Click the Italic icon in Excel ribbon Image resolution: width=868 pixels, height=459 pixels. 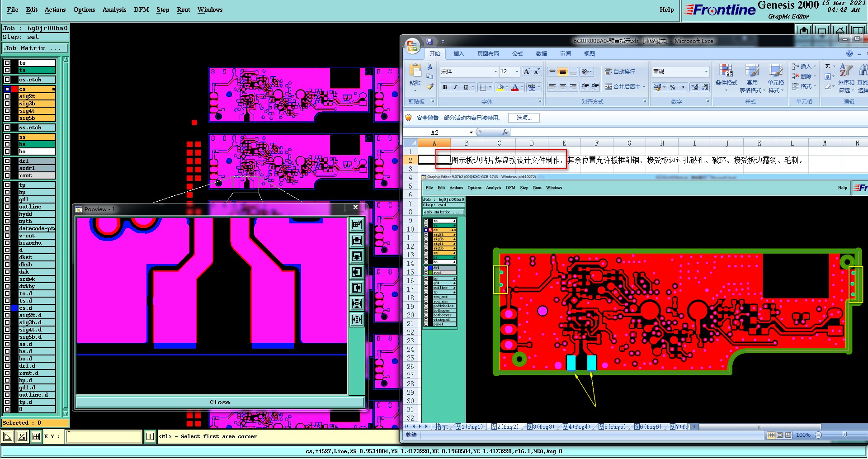point(455,87)
